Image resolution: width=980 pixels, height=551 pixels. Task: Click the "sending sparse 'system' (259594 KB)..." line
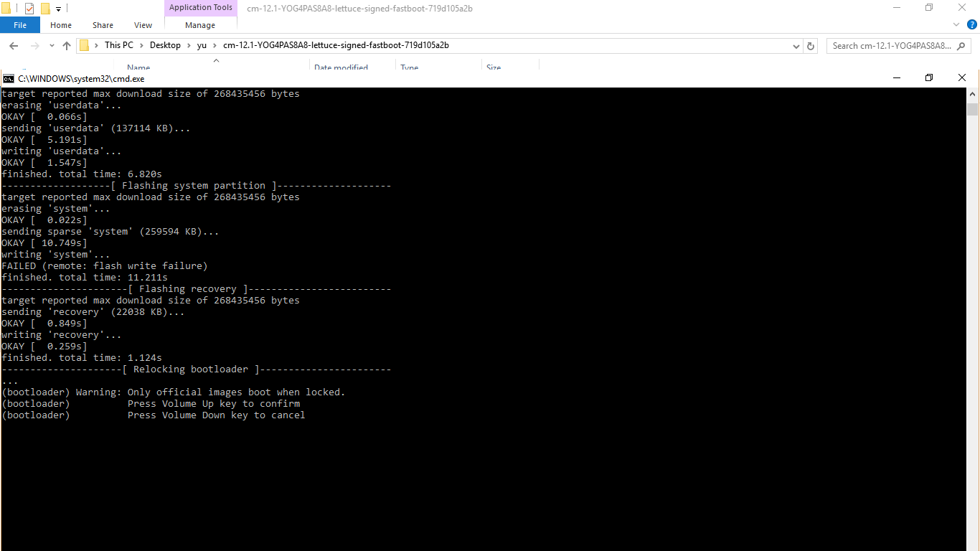coord(110,232)
